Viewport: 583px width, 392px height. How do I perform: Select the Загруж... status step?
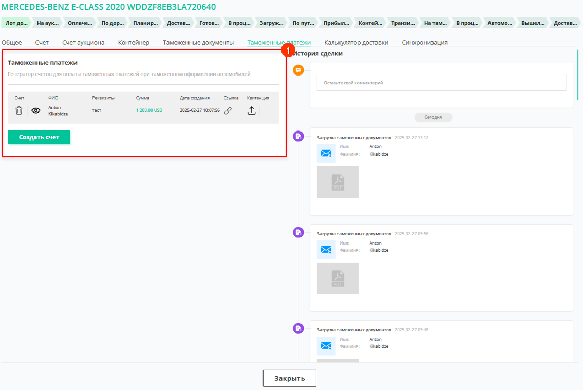pos(271,23)
